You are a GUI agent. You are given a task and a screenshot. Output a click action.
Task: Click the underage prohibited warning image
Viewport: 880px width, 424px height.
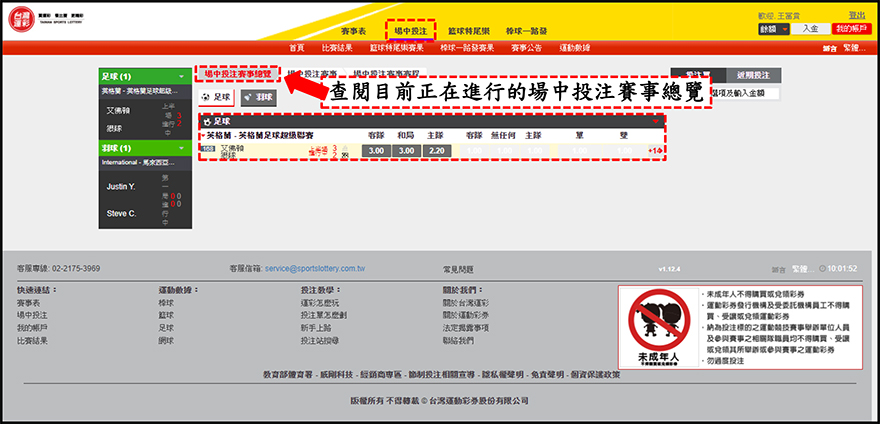tap(655, 330)
